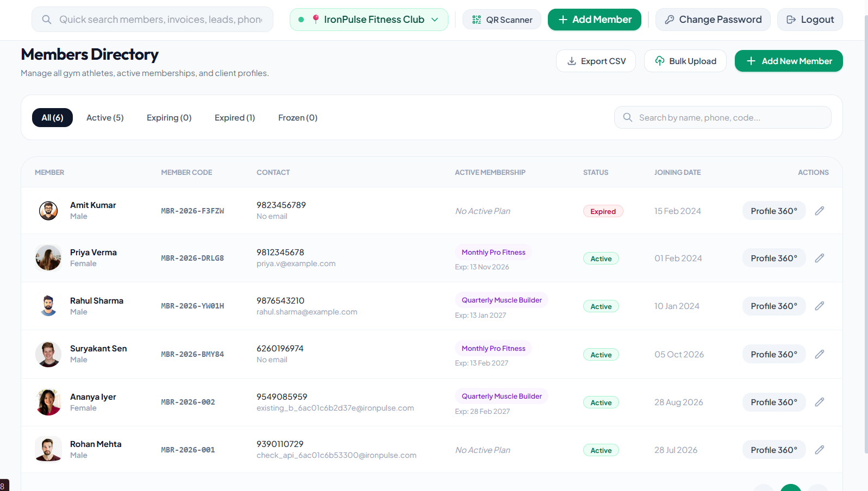This screenshot has height=491, width=868.
Task: Click member code MBR-2026-F3FZW
Action: click(x=192, y=211)
